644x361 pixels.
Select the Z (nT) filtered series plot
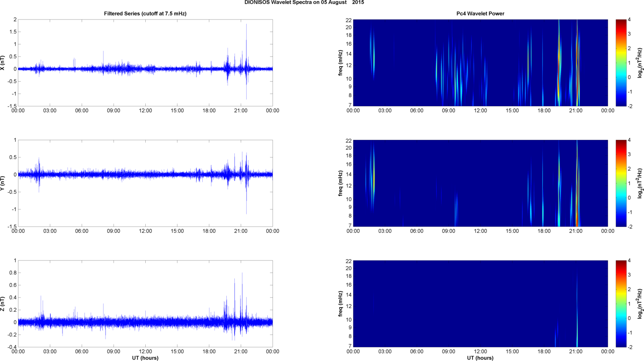145,304
